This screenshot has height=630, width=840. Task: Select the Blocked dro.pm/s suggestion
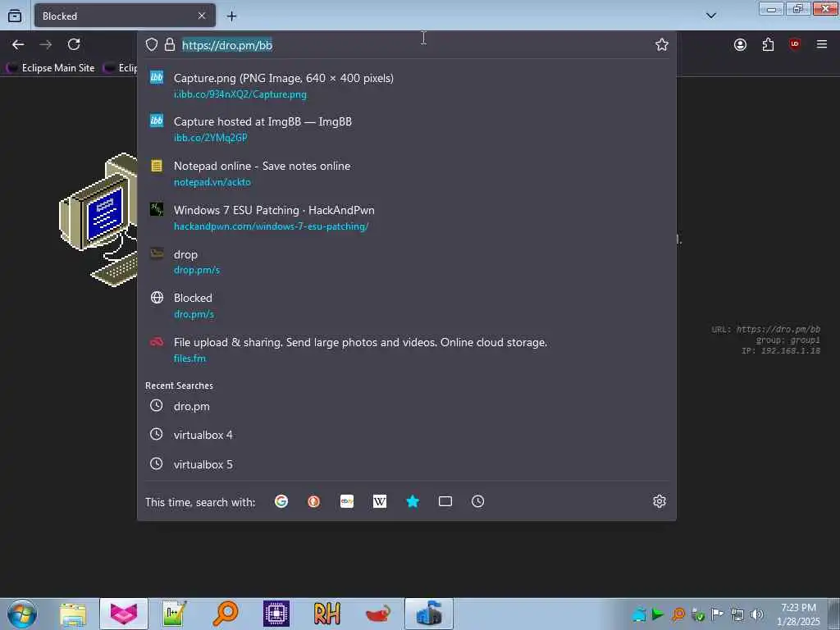[x=407, y=305]
